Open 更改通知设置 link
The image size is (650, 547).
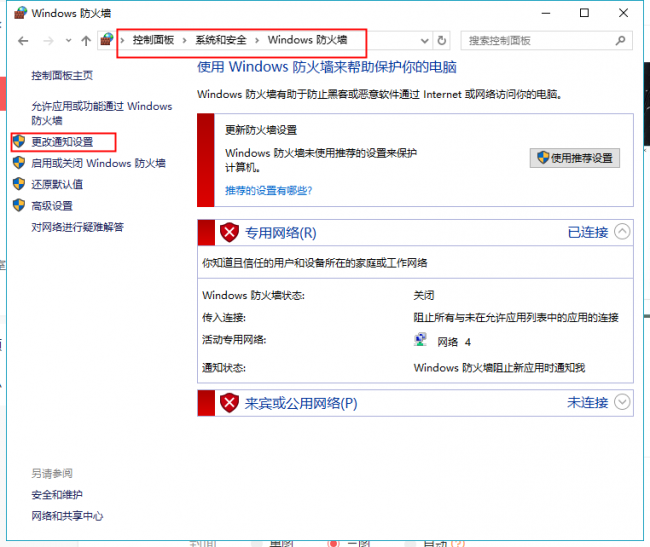[62, 142]
